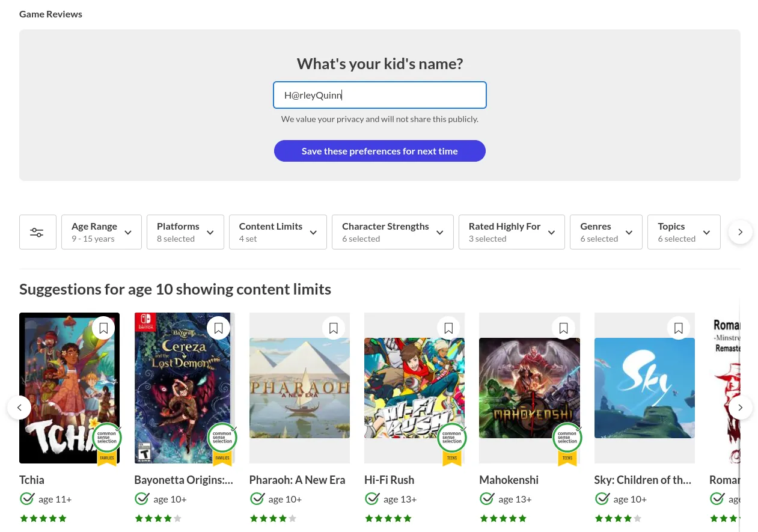Open the Mahokenshi cover image
The width and height of the screenshot is (758, 532).
530,388
